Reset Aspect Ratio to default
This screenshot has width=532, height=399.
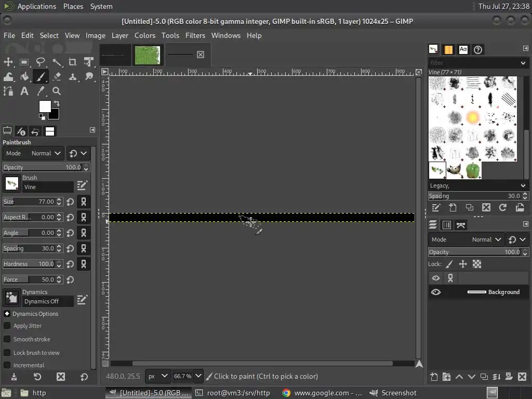pyautogui.click(x=70, y=218)
